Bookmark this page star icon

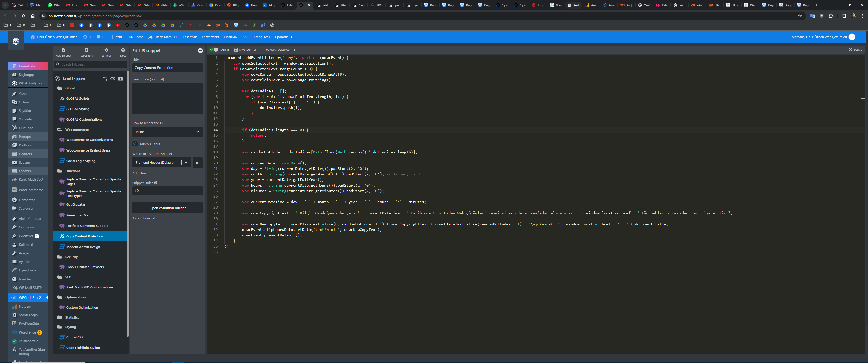tap(800, 16)
